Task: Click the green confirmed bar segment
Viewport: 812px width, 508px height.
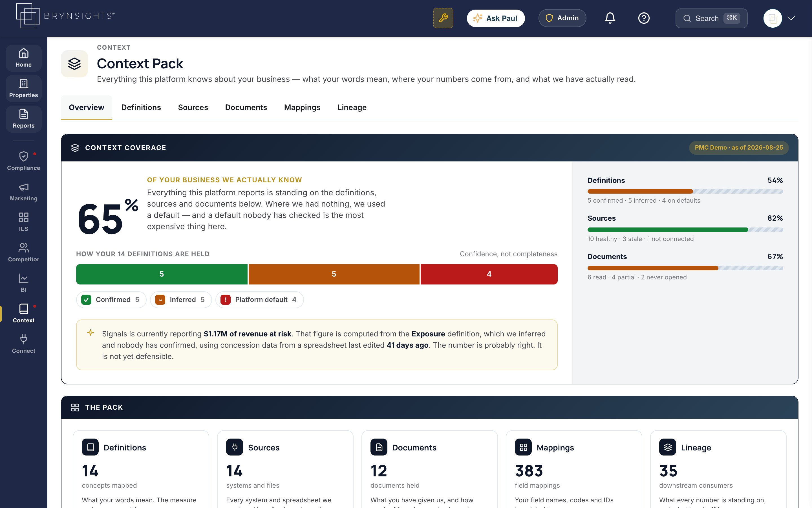Action: (162, 274)
